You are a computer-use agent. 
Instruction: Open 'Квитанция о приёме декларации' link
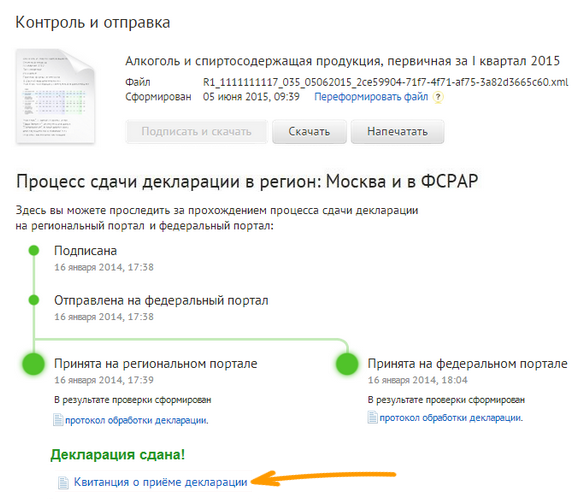pos(160,482)
